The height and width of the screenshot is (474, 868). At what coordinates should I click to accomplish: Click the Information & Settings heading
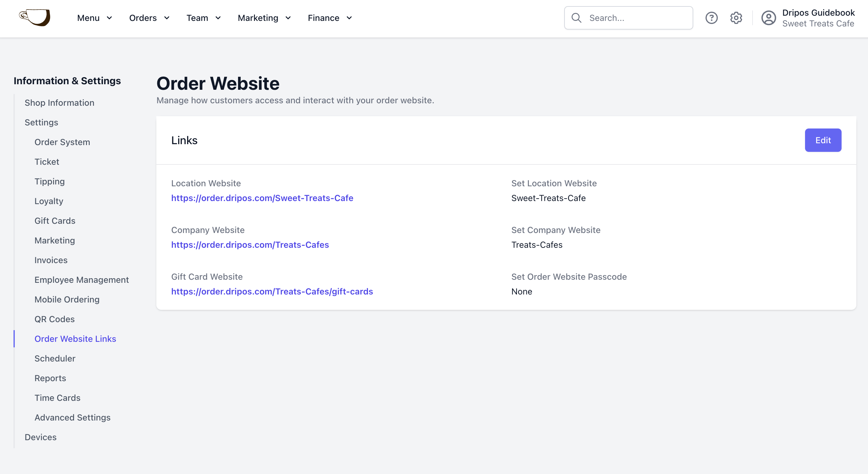click(x=67, y=81)
